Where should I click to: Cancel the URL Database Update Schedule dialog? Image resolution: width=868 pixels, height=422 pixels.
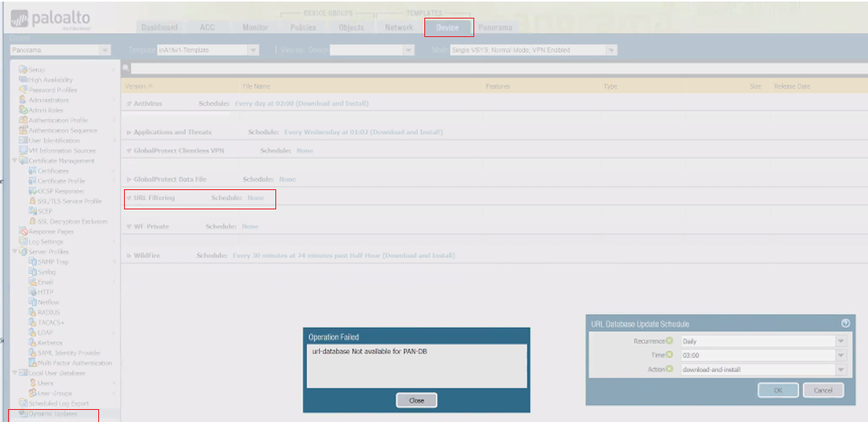[x=823, y=390]
